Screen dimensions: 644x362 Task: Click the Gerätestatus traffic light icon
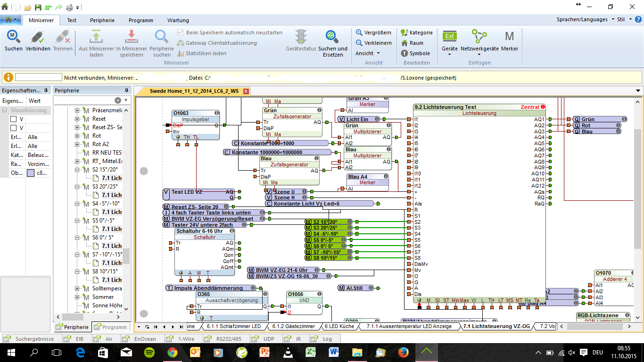301,37
